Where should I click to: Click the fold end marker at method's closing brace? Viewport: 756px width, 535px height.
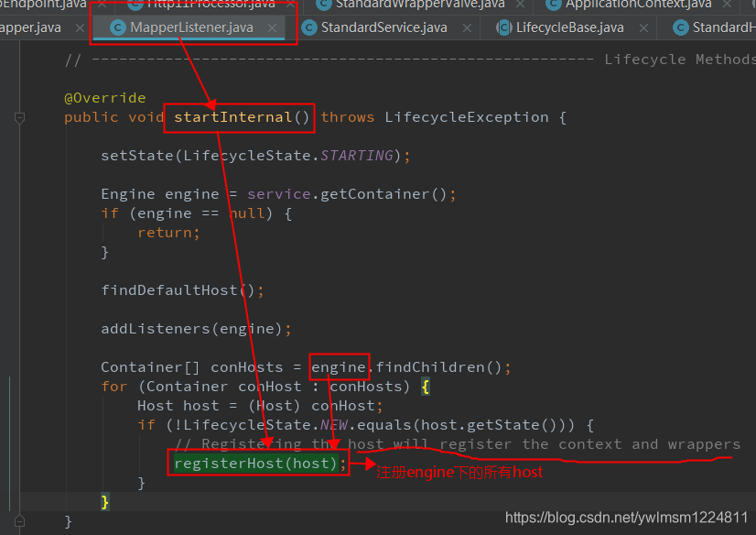pyautogui.click(x=19, y=521)
